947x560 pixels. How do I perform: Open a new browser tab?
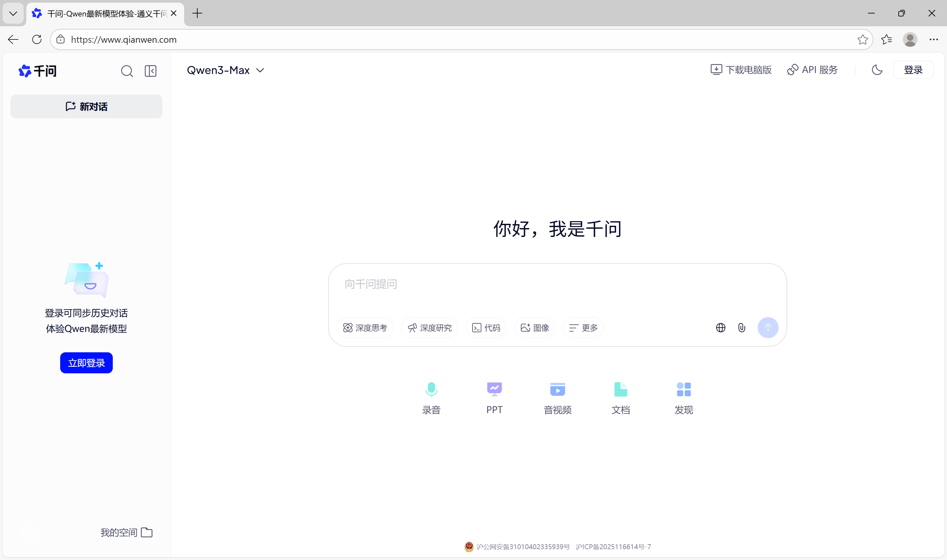(197, 13)
